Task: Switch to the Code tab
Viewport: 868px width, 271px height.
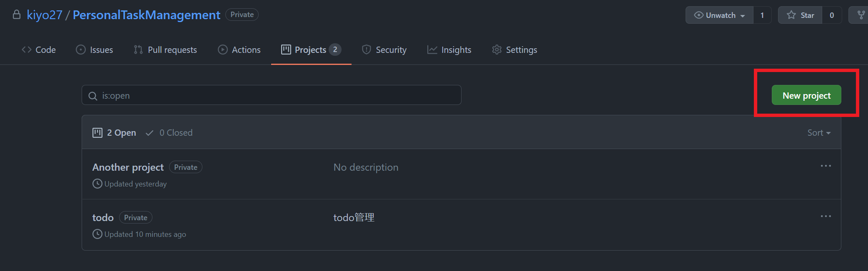Action: [x=39, y=50]
